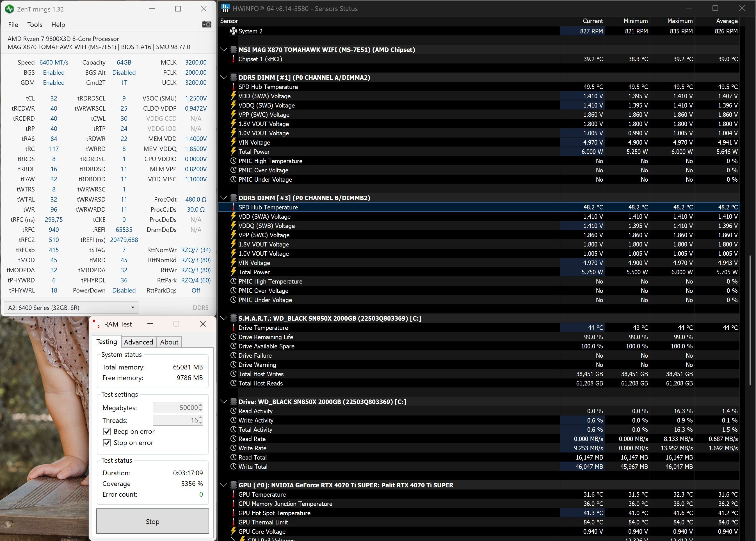Click the ZenTimings app logo icon
756x541 pixels.
(10, 9)
